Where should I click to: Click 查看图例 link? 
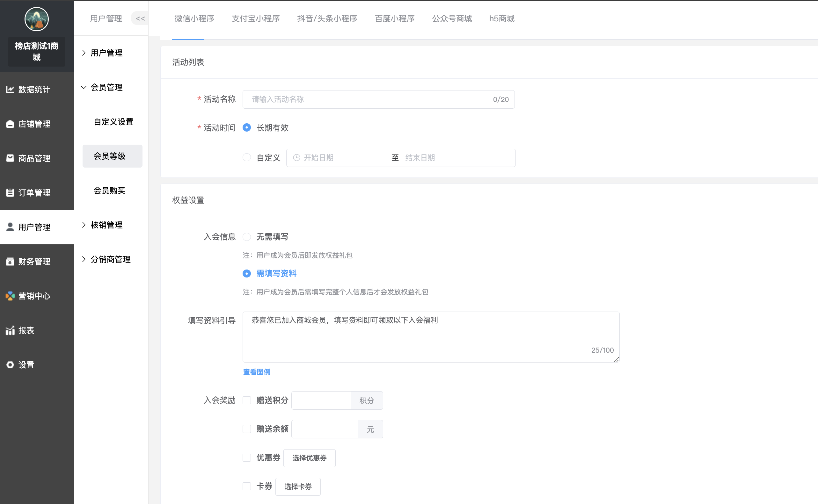click(256, 372)
